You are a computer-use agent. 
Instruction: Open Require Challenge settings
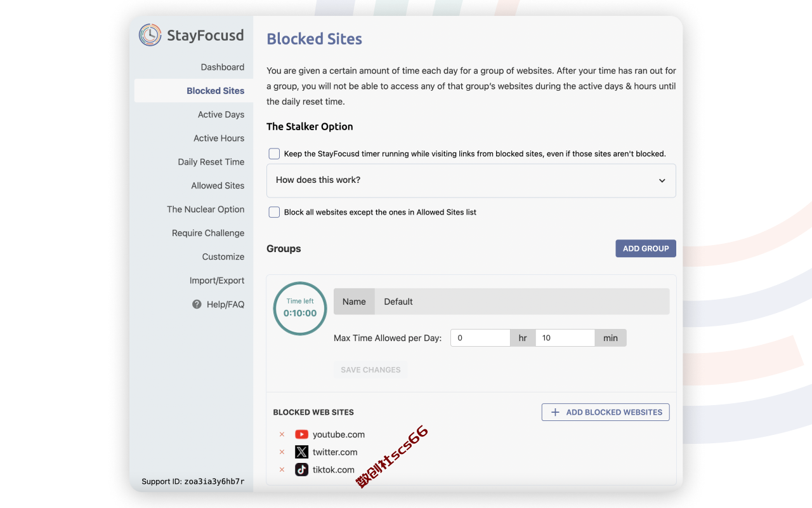pos(208,233)
